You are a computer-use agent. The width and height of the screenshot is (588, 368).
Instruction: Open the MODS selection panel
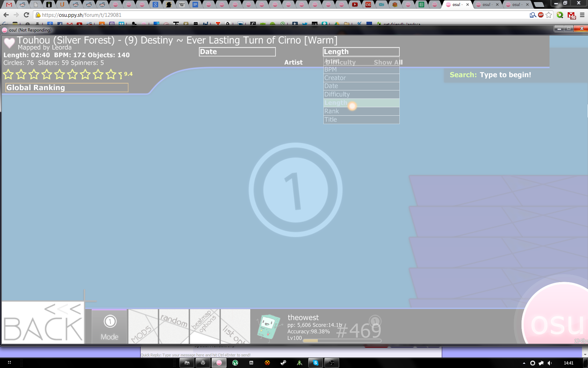coord(143,327)
